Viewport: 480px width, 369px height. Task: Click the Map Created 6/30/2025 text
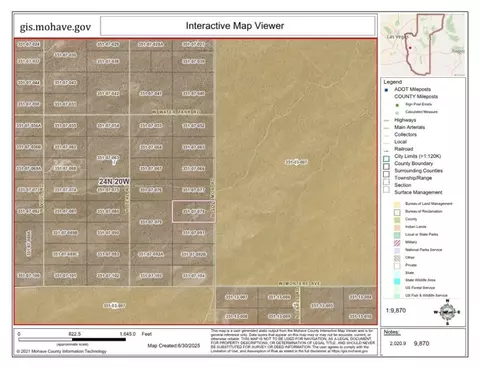pyautogui.click(x=174, y=346)
